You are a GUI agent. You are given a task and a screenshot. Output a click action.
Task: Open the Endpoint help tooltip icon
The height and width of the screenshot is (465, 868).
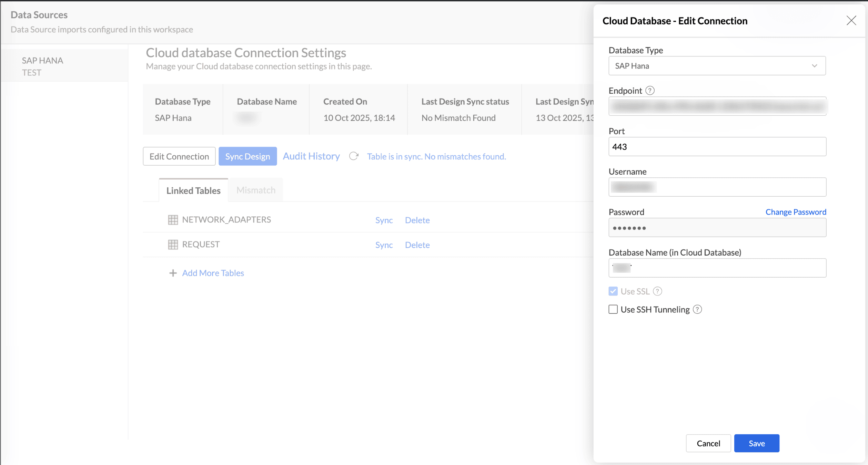[650, 91]
